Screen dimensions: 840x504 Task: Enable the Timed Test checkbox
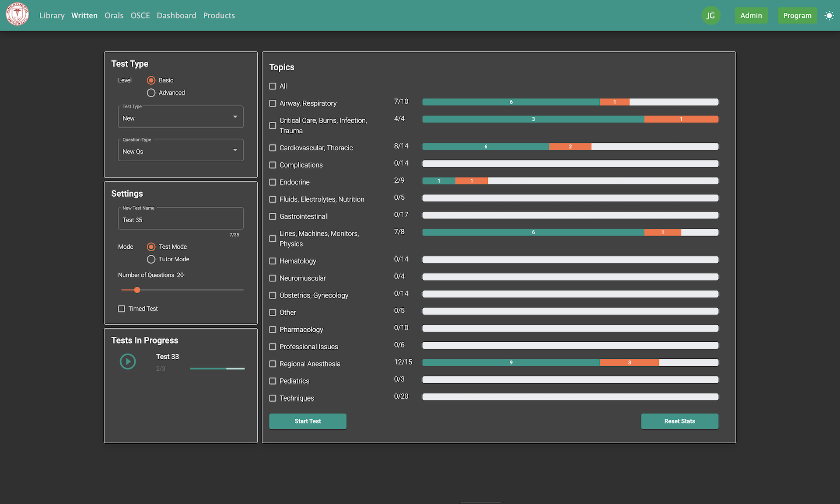point(122,309)
